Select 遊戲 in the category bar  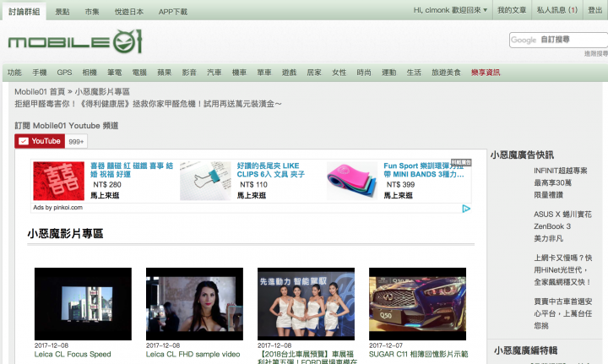coord(289,73)
